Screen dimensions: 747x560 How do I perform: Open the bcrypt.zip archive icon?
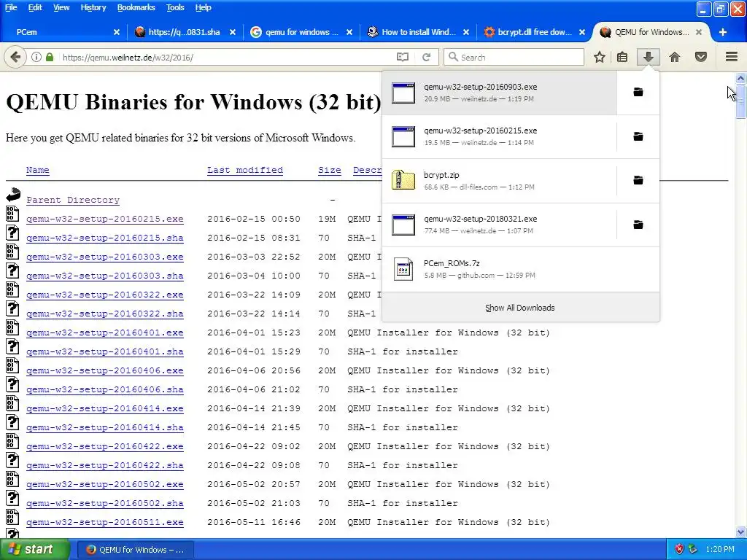(403, 181)
